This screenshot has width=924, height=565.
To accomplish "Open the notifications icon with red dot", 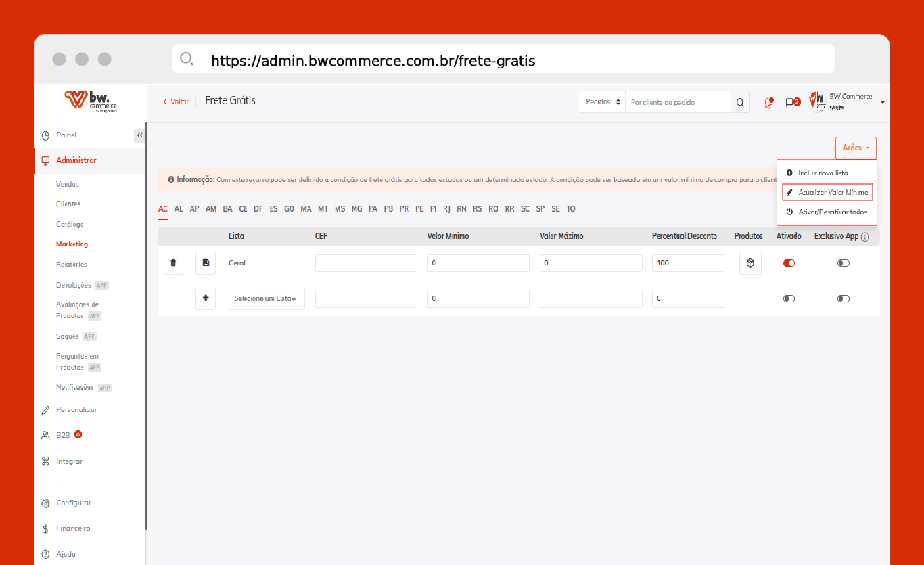I will click(x=768, y=102).
